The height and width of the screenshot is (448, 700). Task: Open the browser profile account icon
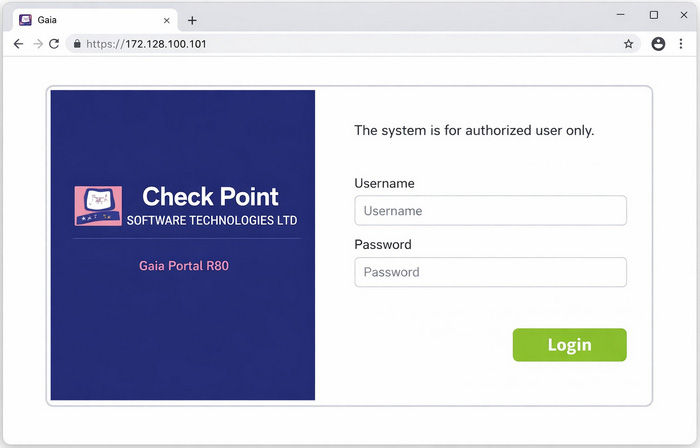tap(658, 44)
